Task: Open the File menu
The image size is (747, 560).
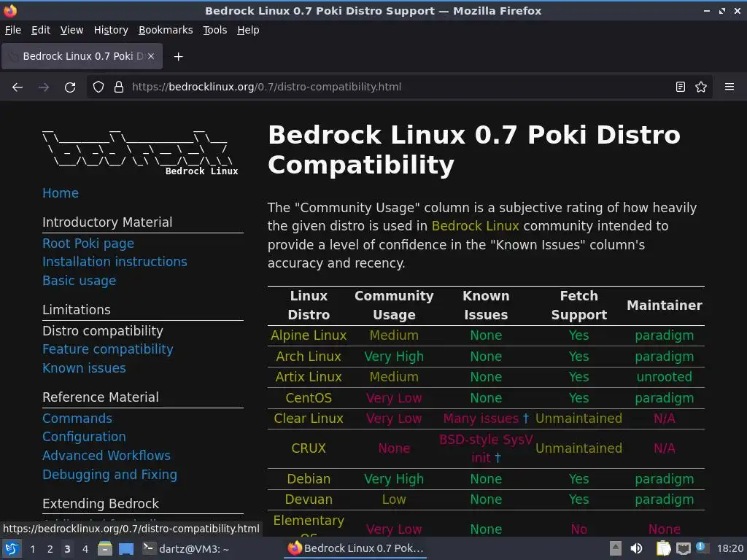Action: (13, 30)
